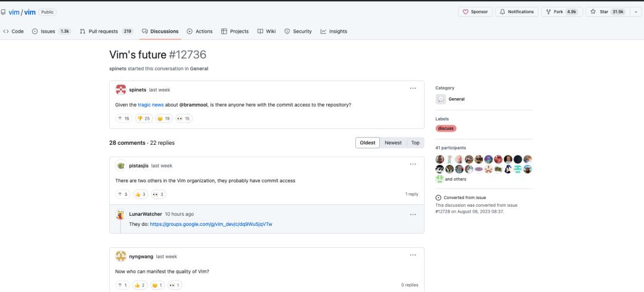Click the Converted from issue icon

pyautogui.click(x=438, y=197)
